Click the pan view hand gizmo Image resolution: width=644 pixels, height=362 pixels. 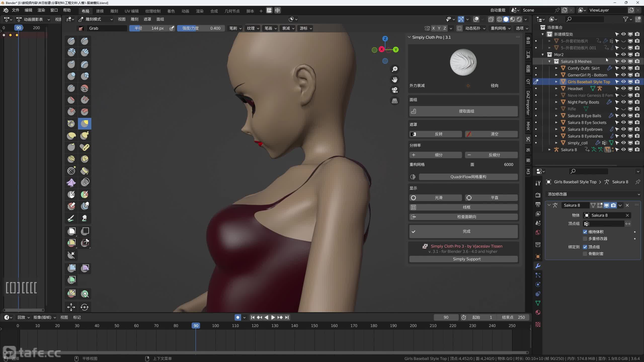(395, 80)
